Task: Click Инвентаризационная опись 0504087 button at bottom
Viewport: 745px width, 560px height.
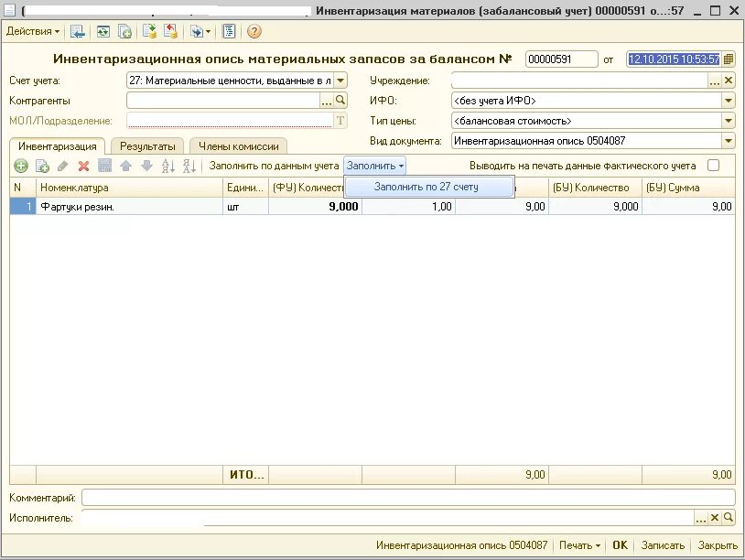Action: point(461,544)
